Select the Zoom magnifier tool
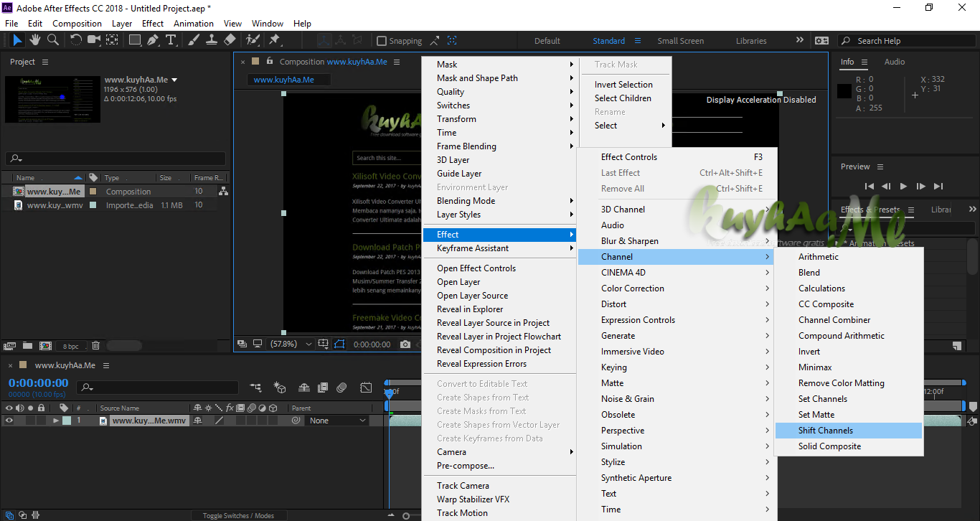This screenshot has height=521, width=980. [x=53, y=40]
